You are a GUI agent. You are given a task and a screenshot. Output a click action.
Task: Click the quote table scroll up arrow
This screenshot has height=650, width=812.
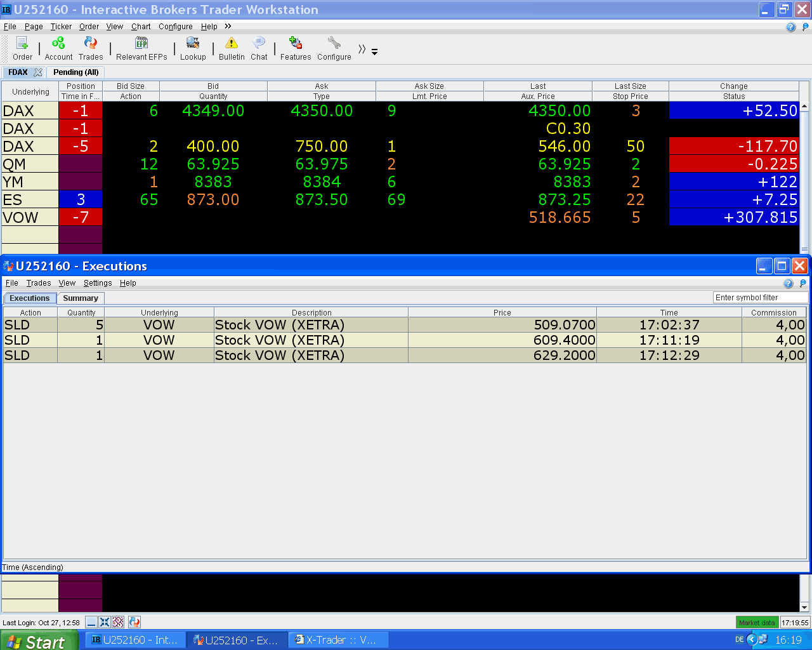tap(804, 107)
